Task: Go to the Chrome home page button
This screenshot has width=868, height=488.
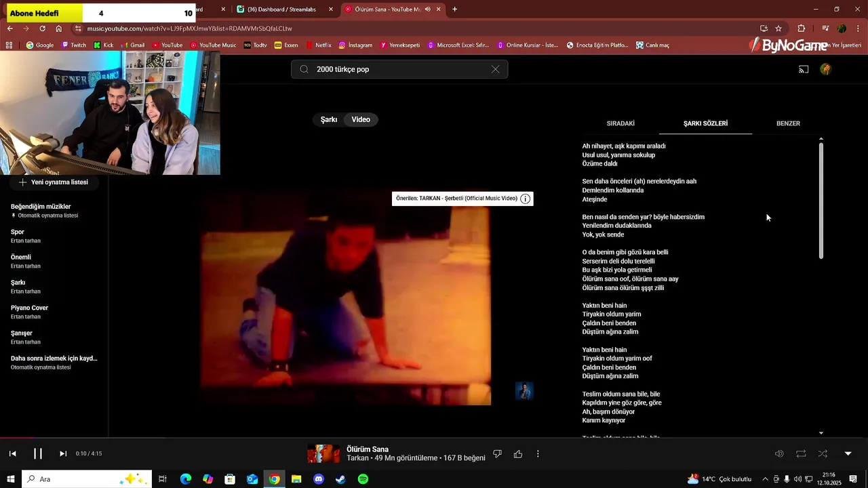Action: pyautogui.click(x=59, y=28)
